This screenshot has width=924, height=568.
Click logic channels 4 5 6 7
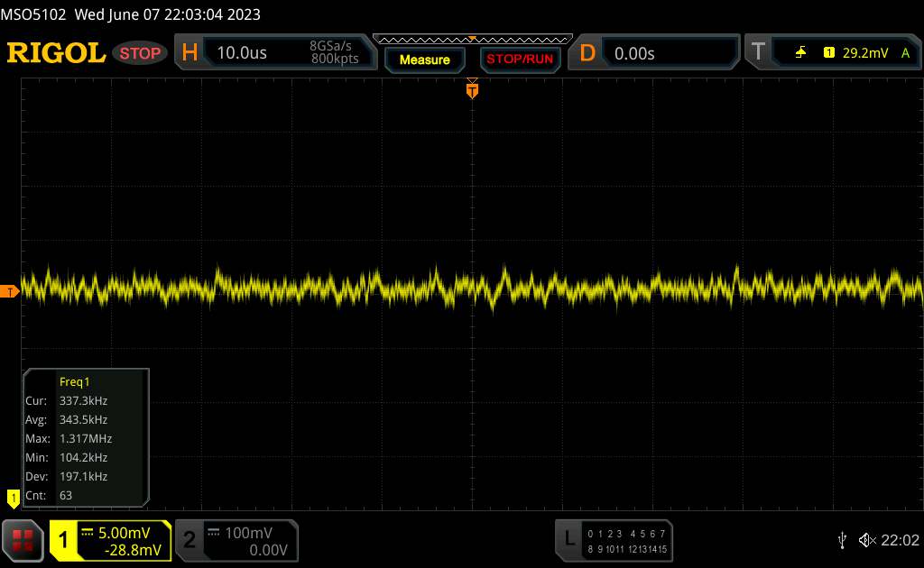[648, 534]
